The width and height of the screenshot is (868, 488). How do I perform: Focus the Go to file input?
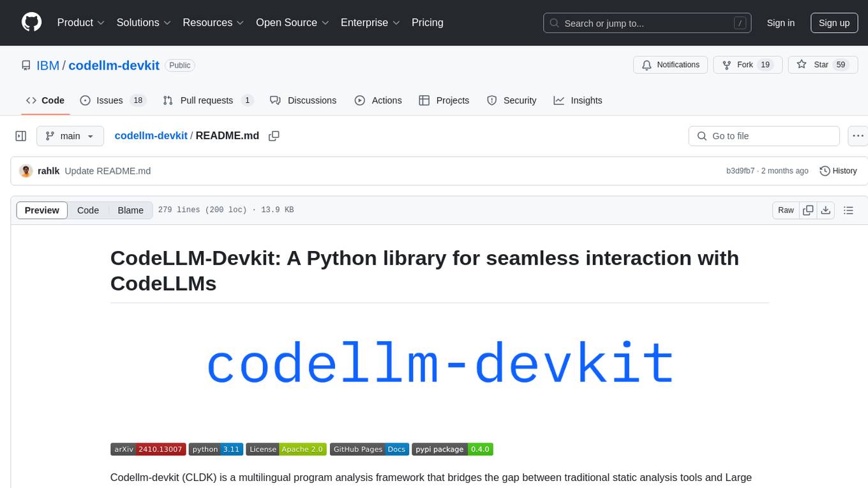pyautogui.click(x=764, y=136)
